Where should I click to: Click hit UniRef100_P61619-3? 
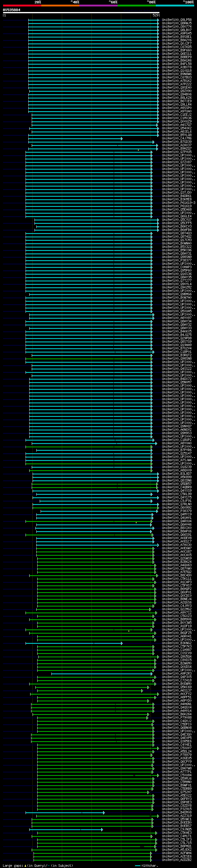coord(179,203)
